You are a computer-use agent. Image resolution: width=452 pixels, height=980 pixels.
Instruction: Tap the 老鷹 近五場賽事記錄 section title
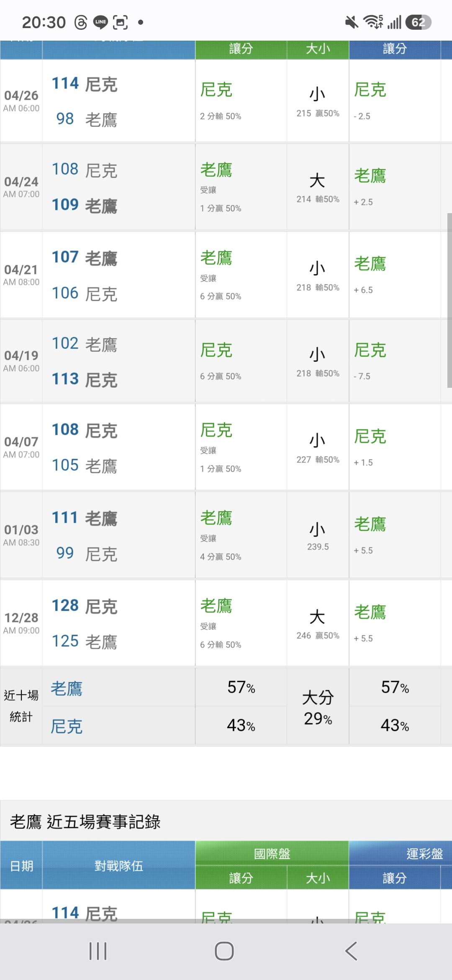(85, 822)
